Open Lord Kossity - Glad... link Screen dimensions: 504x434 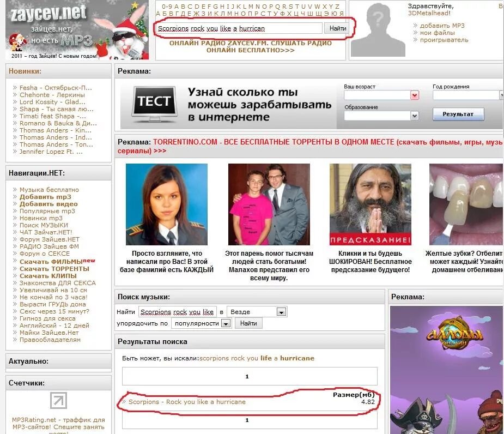(x=52, y=101)
